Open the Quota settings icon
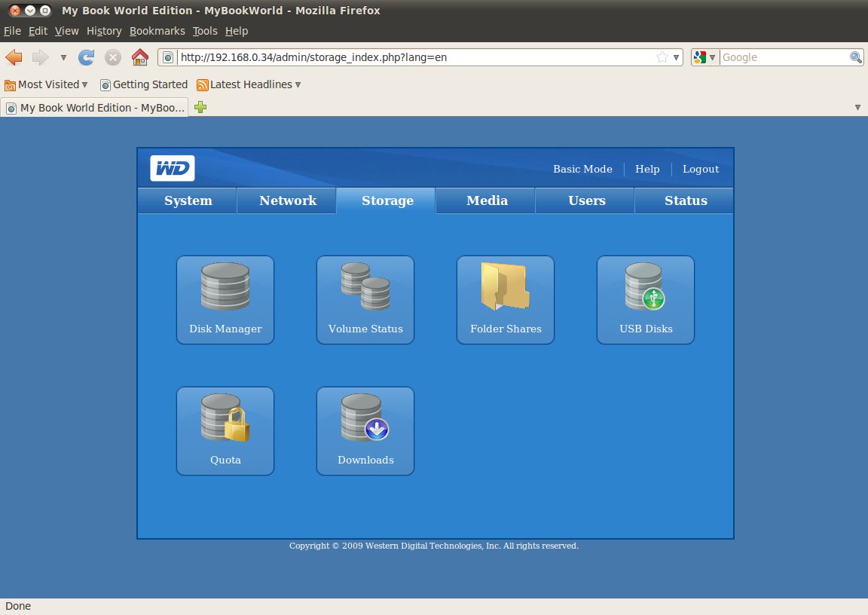This screenshot has height=615, width=868. (x=225, y=430)
